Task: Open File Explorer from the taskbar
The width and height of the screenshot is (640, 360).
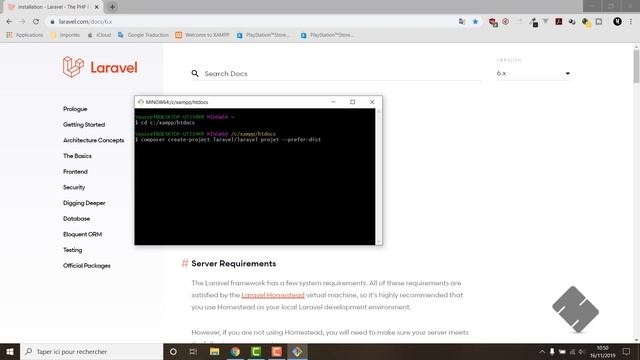Action: pyautogui.click(x=214, y=351)
